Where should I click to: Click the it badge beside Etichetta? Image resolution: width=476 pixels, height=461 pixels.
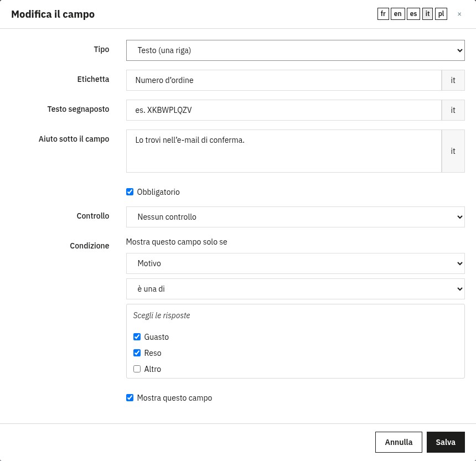click(453, 80)
